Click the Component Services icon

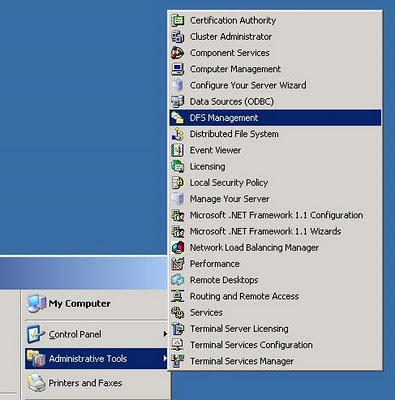pos(178,53)
